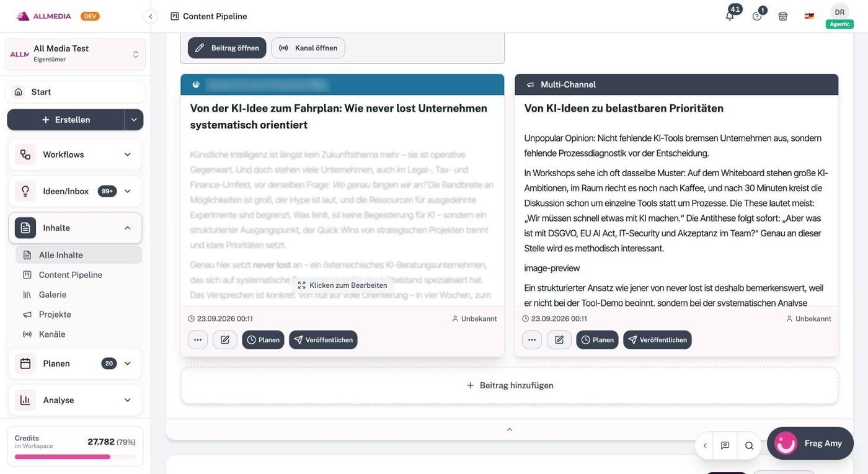Expand the Analyse section chevron
868x474 pixels.
click(128, 400)
